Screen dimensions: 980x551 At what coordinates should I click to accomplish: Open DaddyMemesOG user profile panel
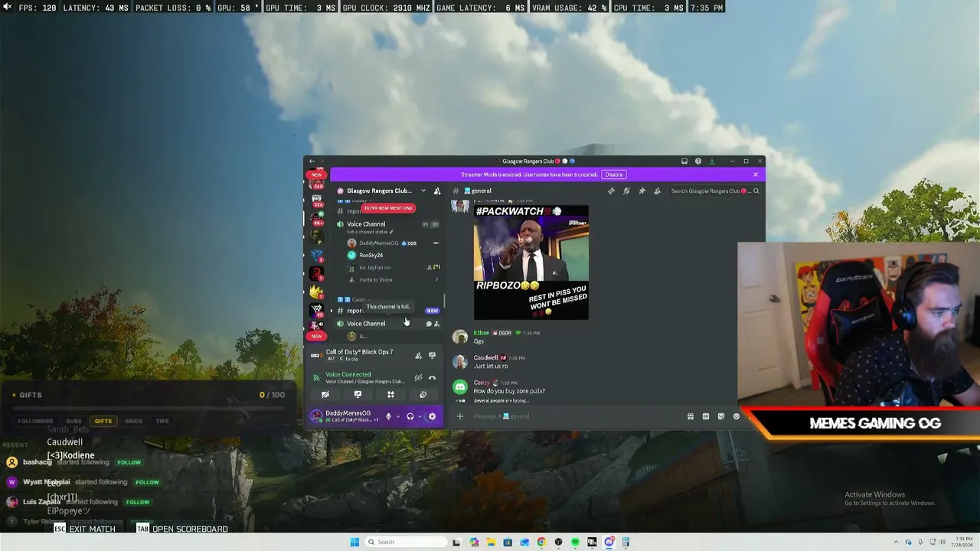click(x=343, y=416)
